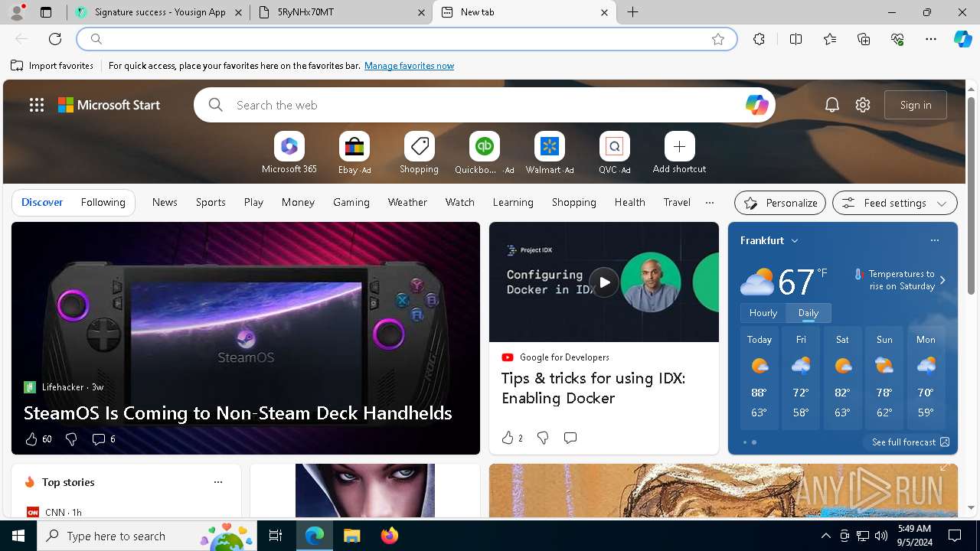Viewport: 980px width, 551px height.
Task: Open Microsoft 365 shortcut
Action: click(289, 153)
